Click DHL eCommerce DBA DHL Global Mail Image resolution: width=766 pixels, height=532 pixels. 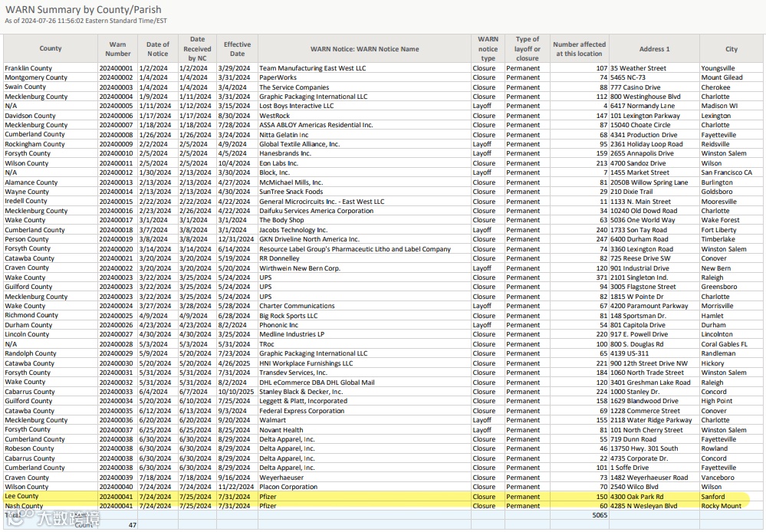(317, 382)
